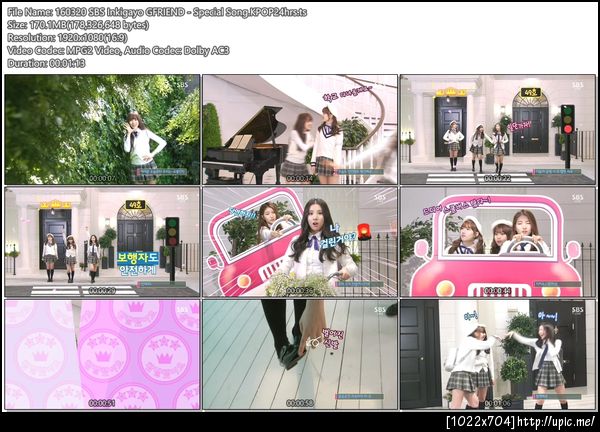Click the Video Codec MPG2 text line

point(118,51)
